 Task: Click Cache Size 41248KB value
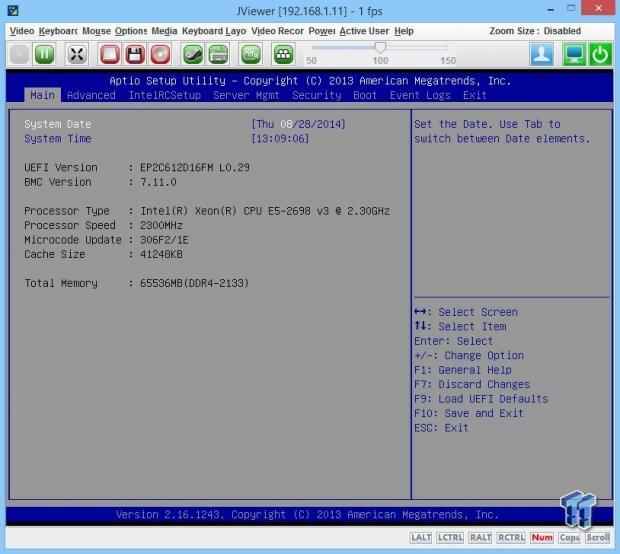[x=161, y=254]
